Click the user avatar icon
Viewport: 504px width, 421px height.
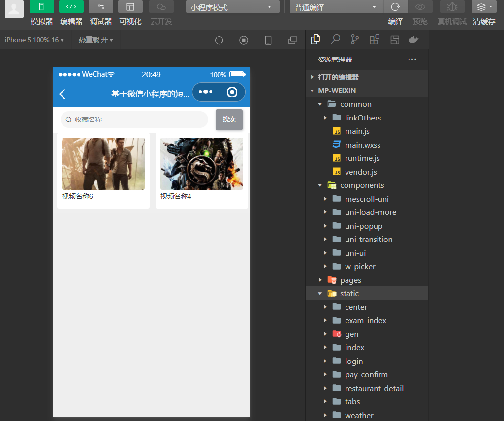[x=14, y=9]
